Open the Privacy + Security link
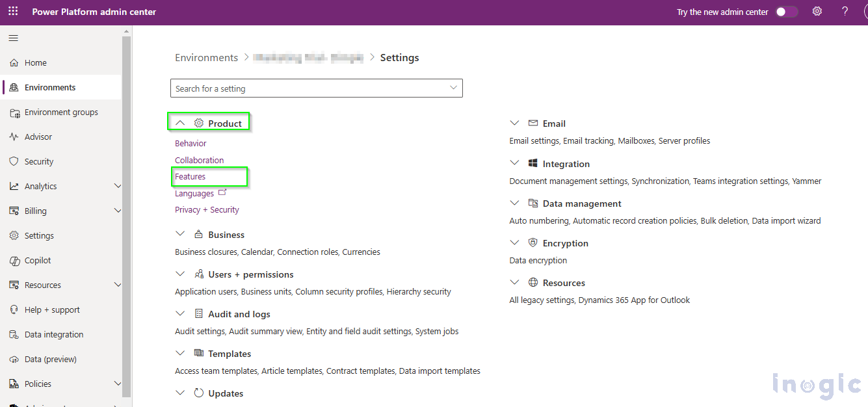The width and height of the screenshot is (868, 407). 207,210
